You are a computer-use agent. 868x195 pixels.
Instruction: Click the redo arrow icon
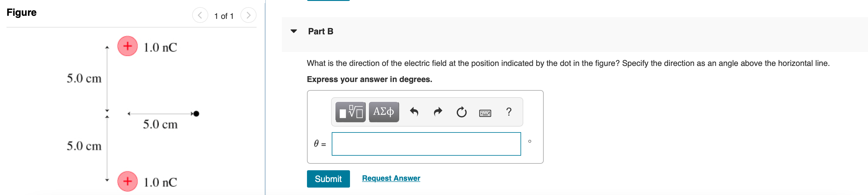[x=438, y=112]
